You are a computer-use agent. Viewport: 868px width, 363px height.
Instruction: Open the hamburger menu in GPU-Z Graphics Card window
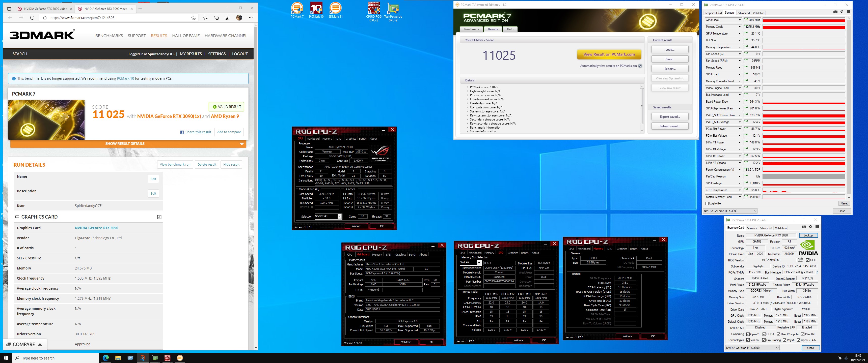[817, 227]
